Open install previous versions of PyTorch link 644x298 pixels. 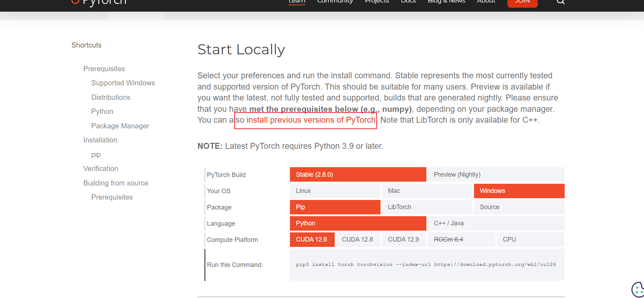[x=311, y=120]
